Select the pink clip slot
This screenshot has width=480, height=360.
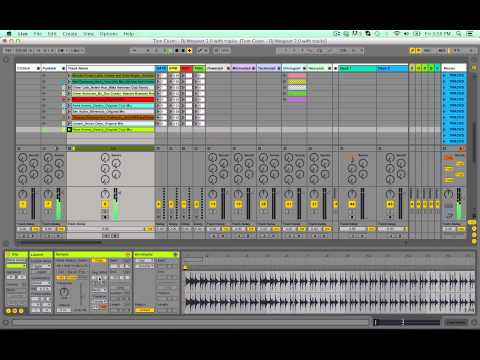point(296,76)
